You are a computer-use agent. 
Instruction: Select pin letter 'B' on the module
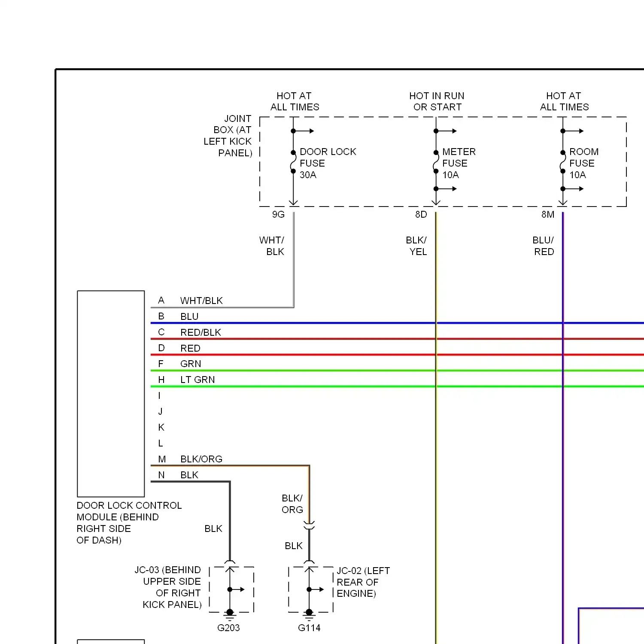point(161,316)
